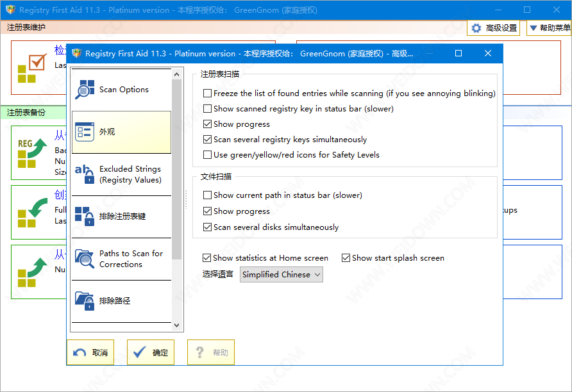Screen dimensions: 572x392
Task: Click the 确定 confirm button
Action: pyautogui.click(x=151, y=352)
